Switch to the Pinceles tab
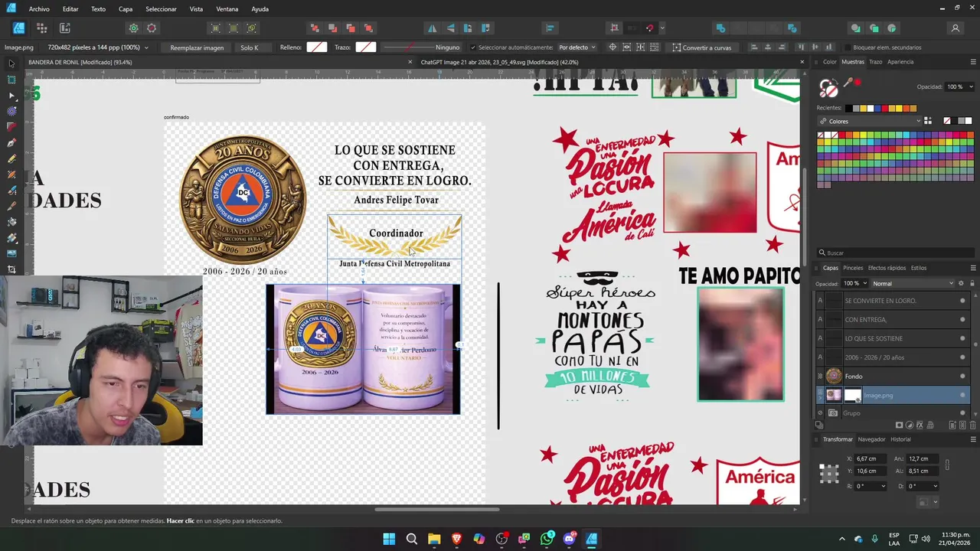 coord(853,268)
